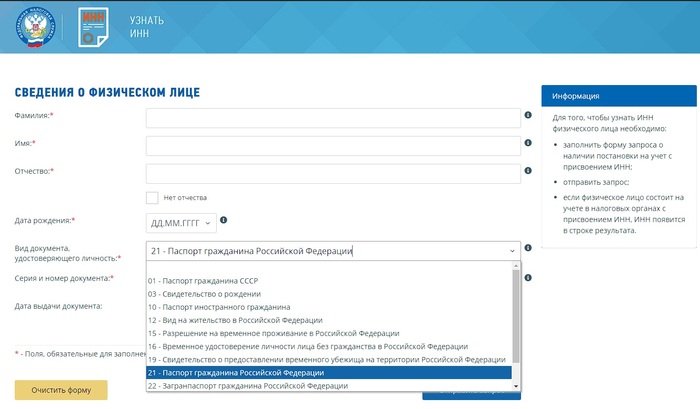Image resolution: width=700 pixels, height=409 pixels.
Task: Focus the Имя input field
Action: (333, 146)
